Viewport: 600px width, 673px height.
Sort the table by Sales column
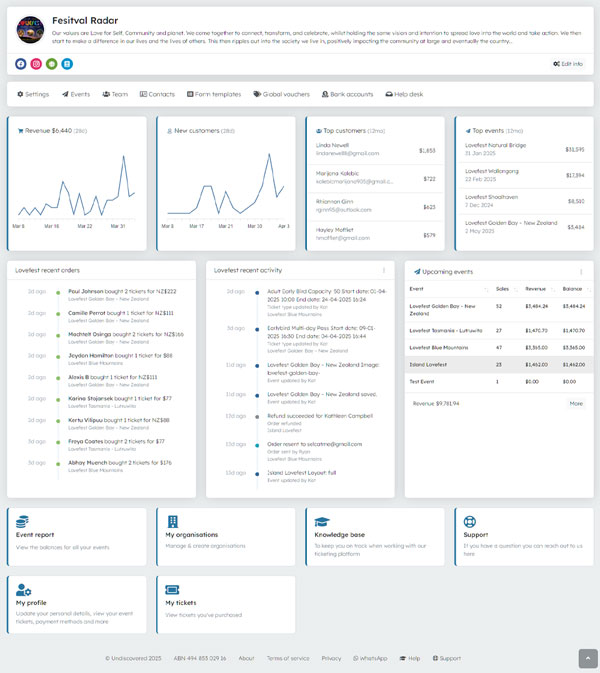pos(505,289)
